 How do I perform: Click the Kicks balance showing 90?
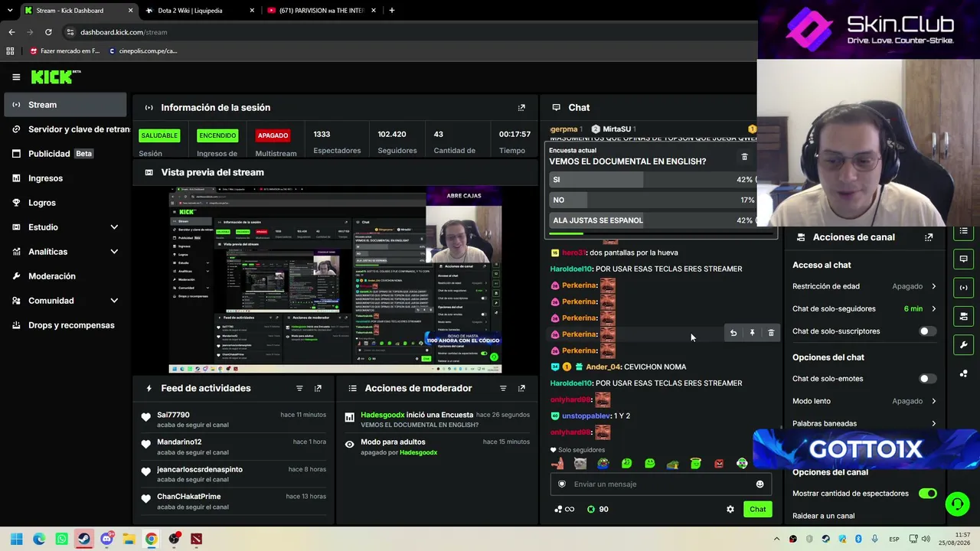(x=597, y=509)
